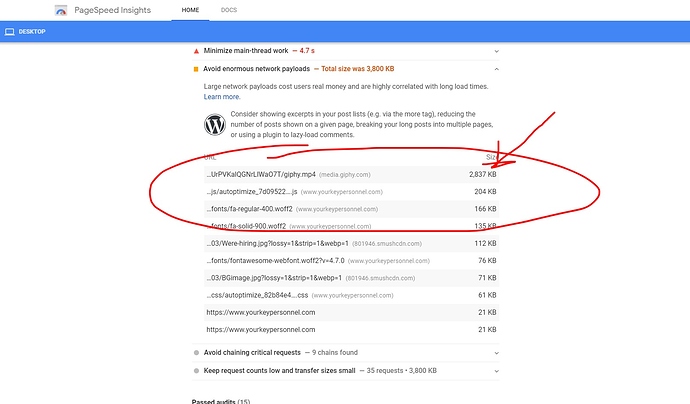Select the DESKTOP tab
The width and height of the screenshot is (690, 404).
click(25, 32)
